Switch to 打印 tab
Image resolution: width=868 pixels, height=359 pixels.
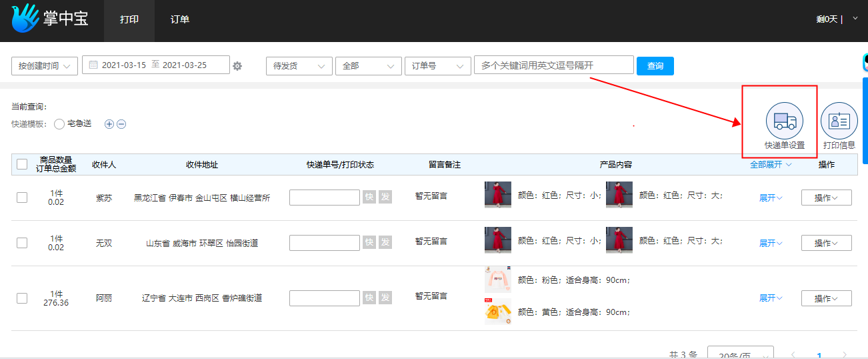point(129,19)
